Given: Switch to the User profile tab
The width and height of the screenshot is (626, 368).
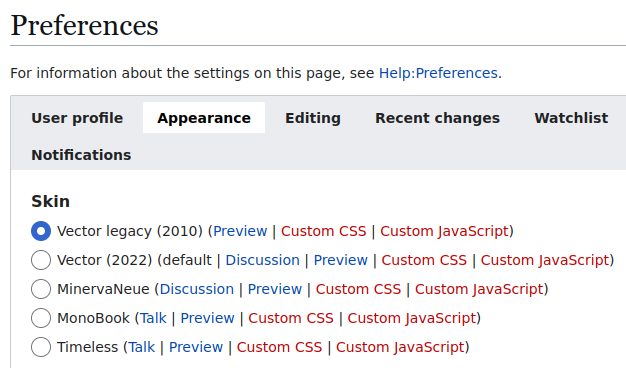Looking at the screenshot, I should tap(77, 118).
